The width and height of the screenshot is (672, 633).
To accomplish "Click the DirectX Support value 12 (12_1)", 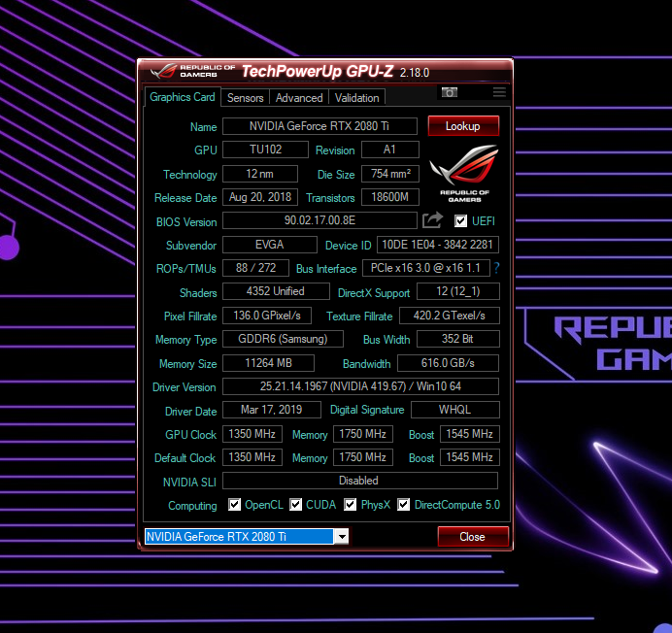I will click(x=458, y=291).
